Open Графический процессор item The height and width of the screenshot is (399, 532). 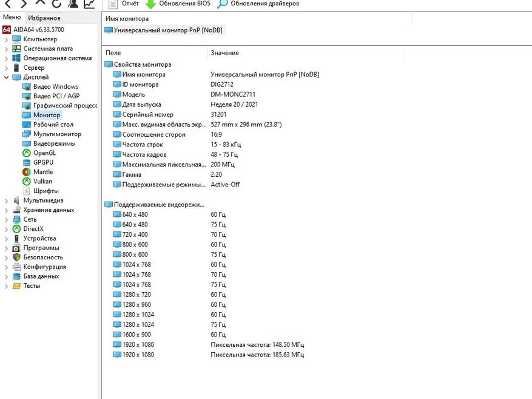pyautogui.click(x=59, y=106)
